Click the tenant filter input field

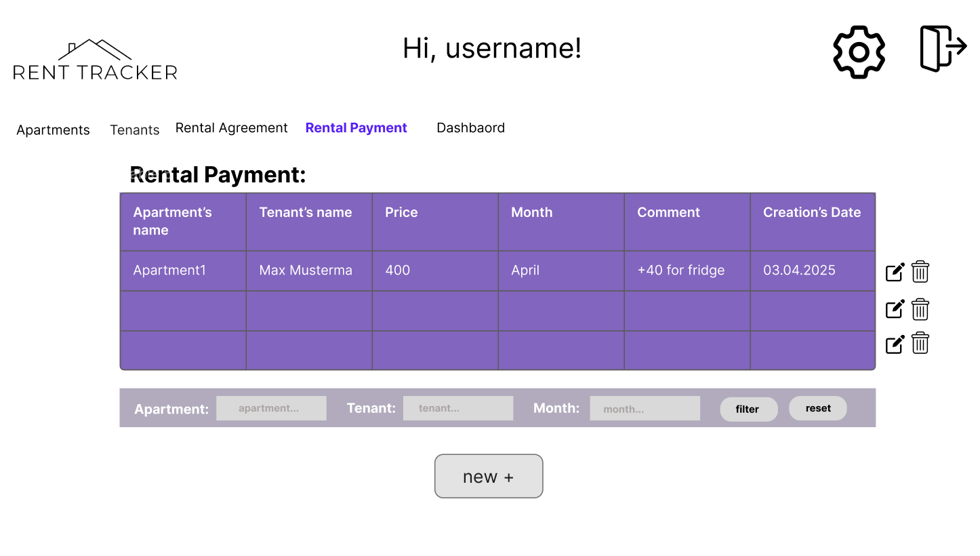pos(458,408)
